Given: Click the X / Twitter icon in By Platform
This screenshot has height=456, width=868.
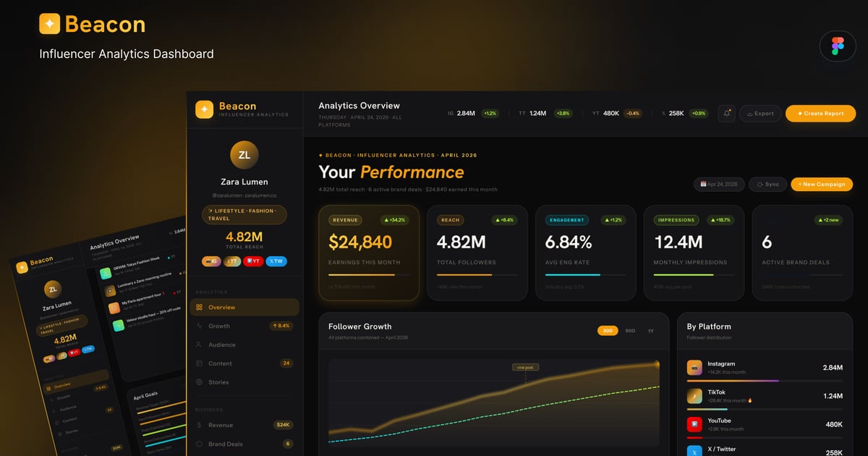Looking at the screenshot, I should [x=694, y=450].
